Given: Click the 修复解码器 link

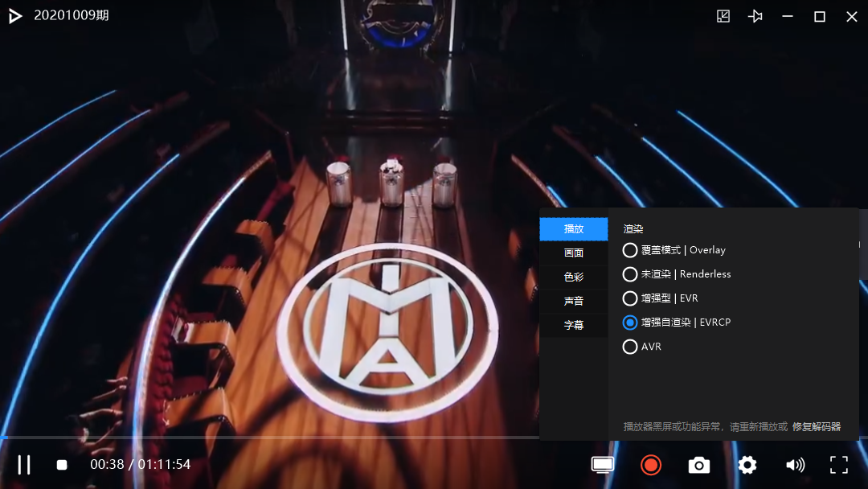Looking at the screenshot, I should point(817,426).
